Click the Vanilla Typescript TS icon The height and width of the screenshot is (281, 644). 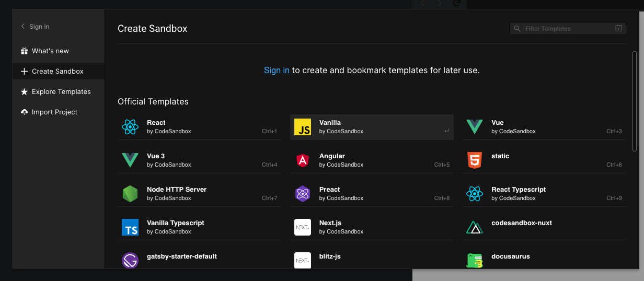coord(130,227)
